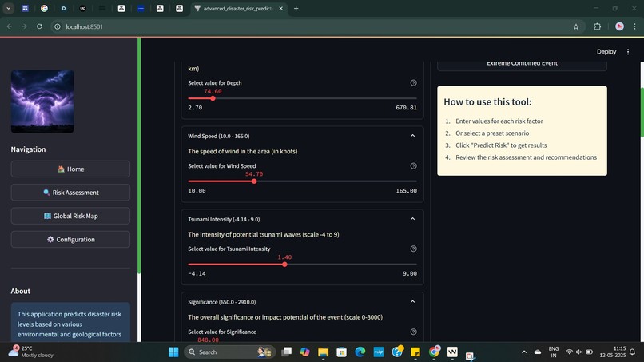644x362 pixels.
Task: Open help tooltip for Wind Speed slider
Action: pos(413,166)
